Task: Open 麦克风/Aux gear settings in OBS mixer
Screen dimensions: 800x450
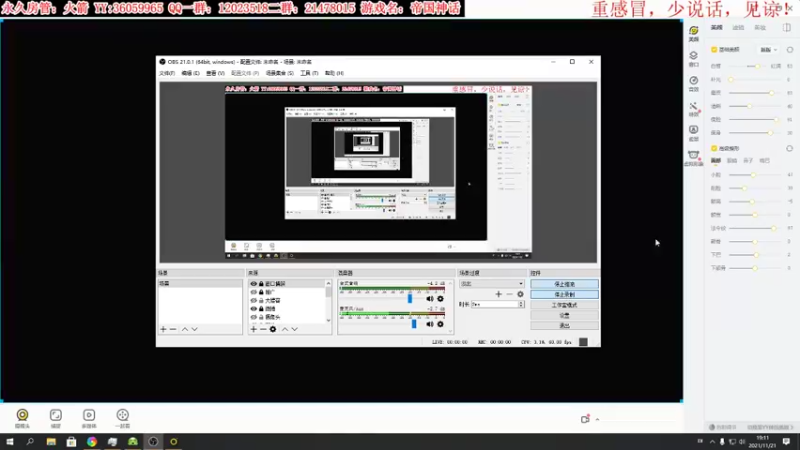Action: coord(440,324)
